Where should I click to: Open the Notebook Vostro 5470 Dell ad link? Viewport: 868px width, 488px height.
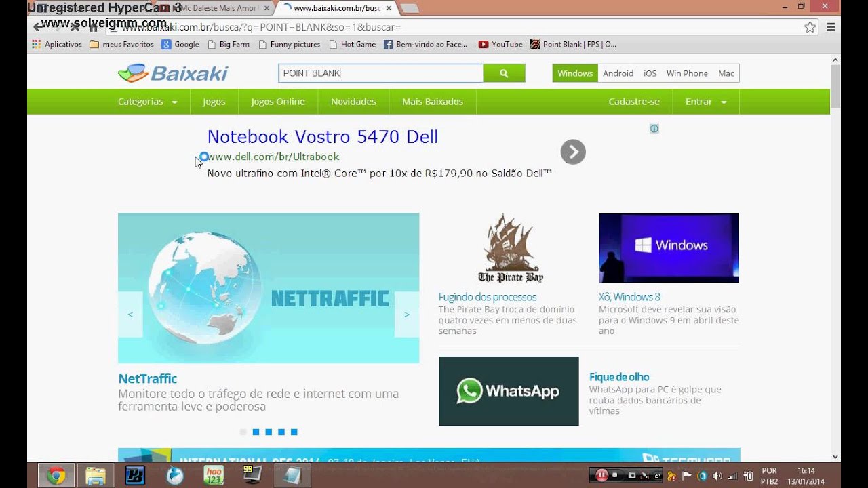(x=323, y=137)
